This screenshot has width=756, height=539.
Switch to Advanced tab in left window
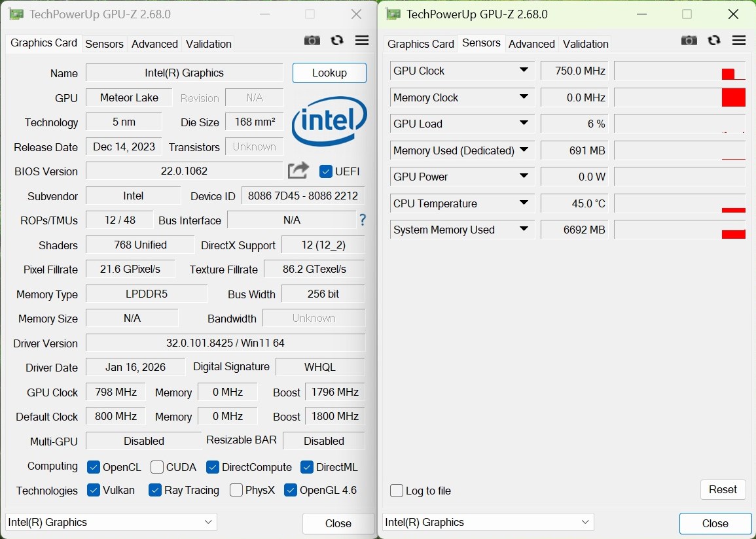(154, 44)
